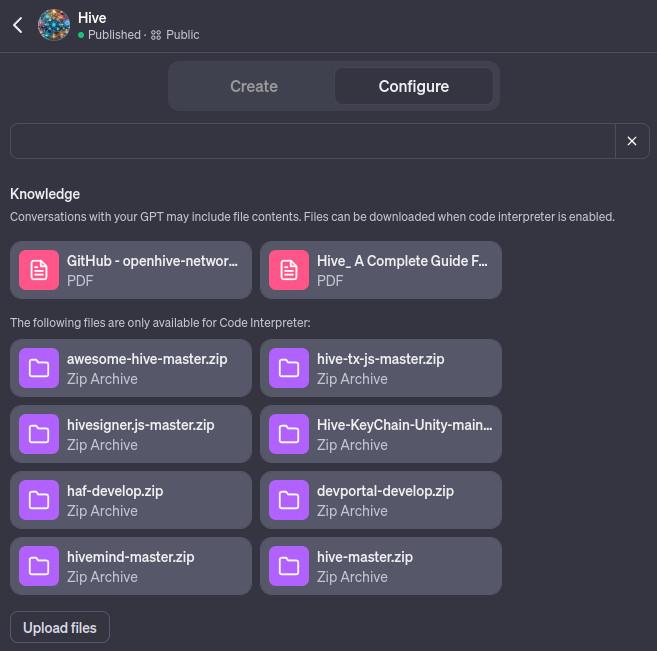
Task: Switch to the Create tab
Action: point(253,86)
